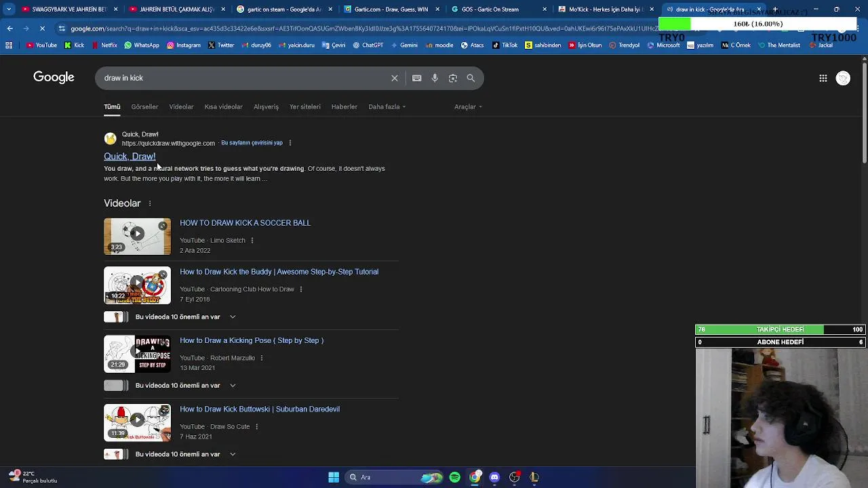This screenshot has width=868, height=488.
Task: Select the Tümü results tab
Action: (x=112, y=107)
